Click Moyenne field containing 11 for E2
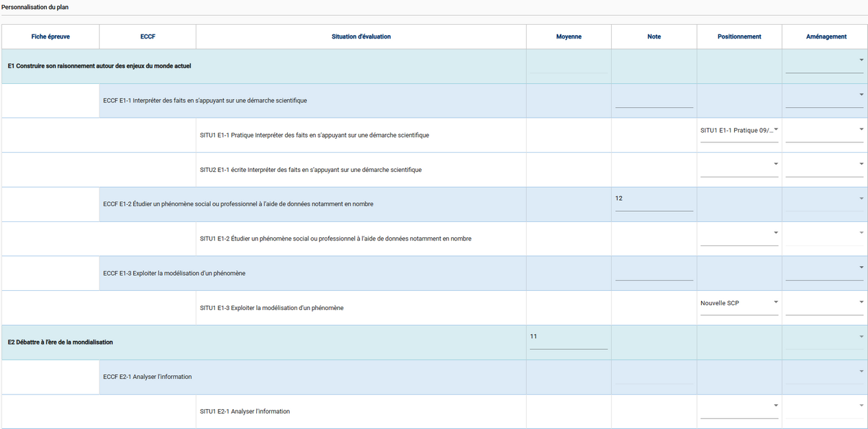Image resolution: width=868 pixels, height=429 pixels. [568, 338]
